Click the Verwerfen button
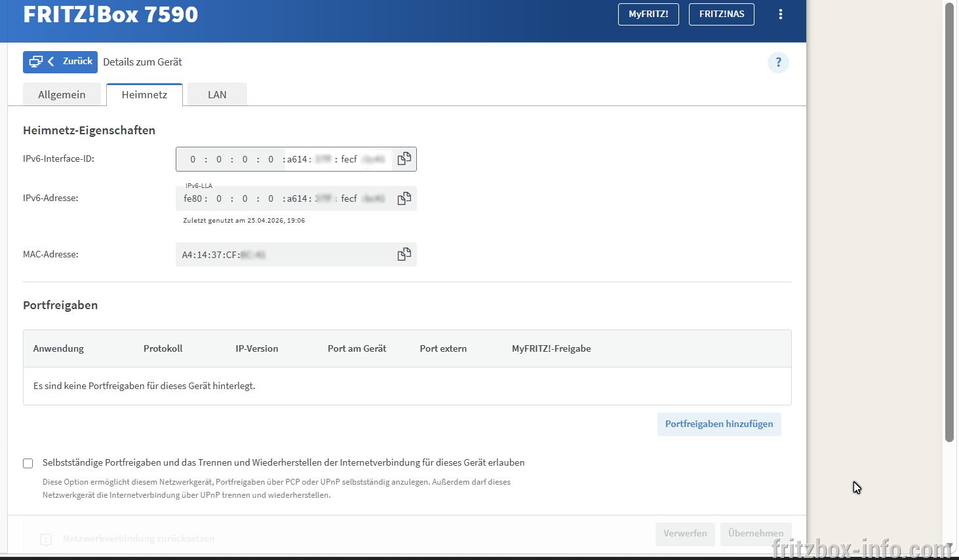 685,533
